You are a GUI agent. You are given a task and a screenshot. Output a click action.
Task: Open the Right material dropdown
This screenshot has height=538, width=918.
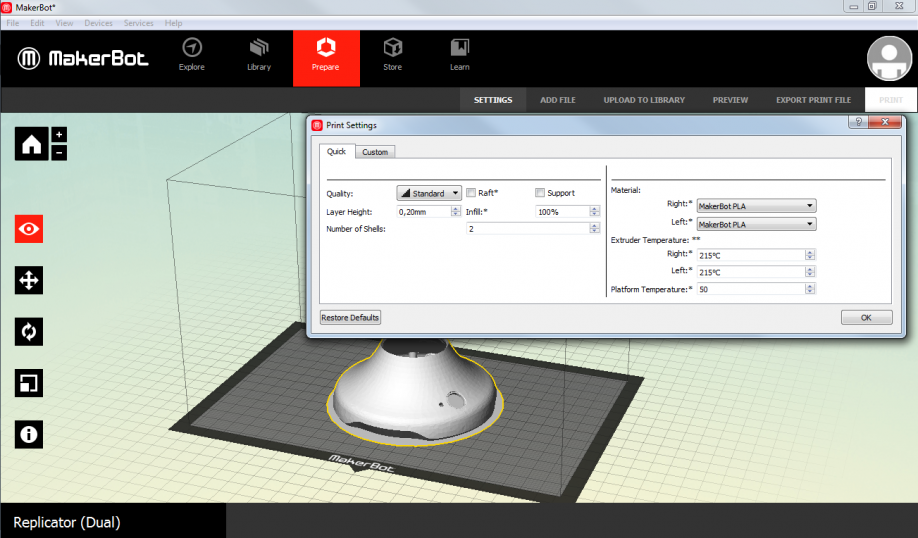[756, 206]
